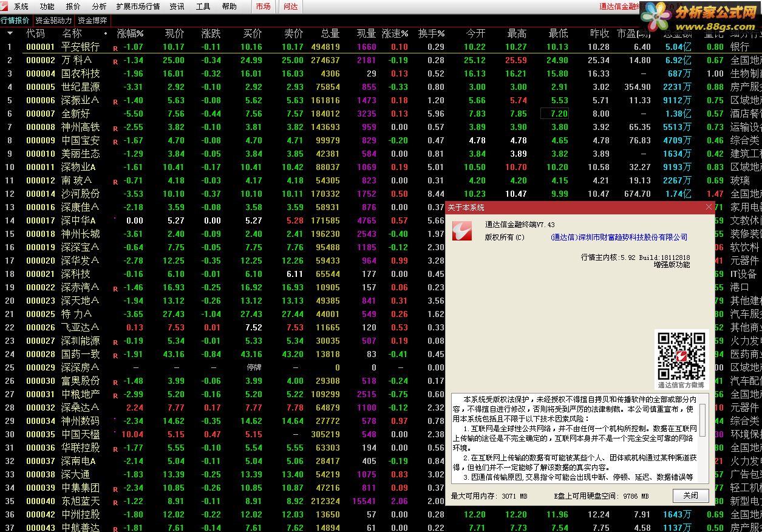Close the 关于本系统 dialog with the X
762x532 pixels.
click(709, 207)
